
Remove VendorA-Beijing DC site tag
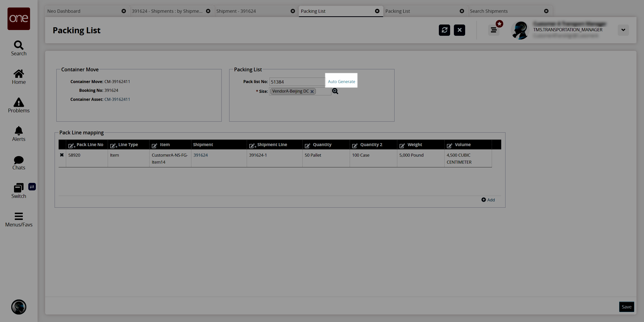(312, 92)
